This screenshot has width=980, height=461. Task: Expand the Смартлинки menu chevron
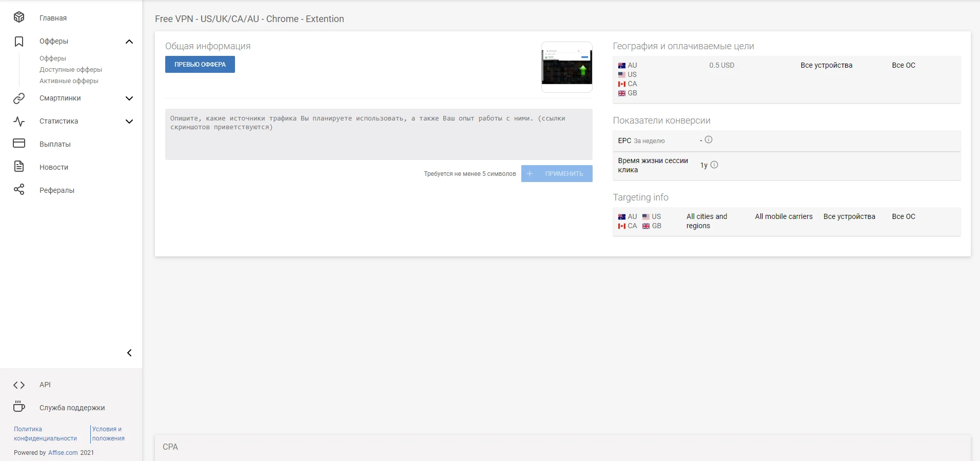[x=129, y=98]
